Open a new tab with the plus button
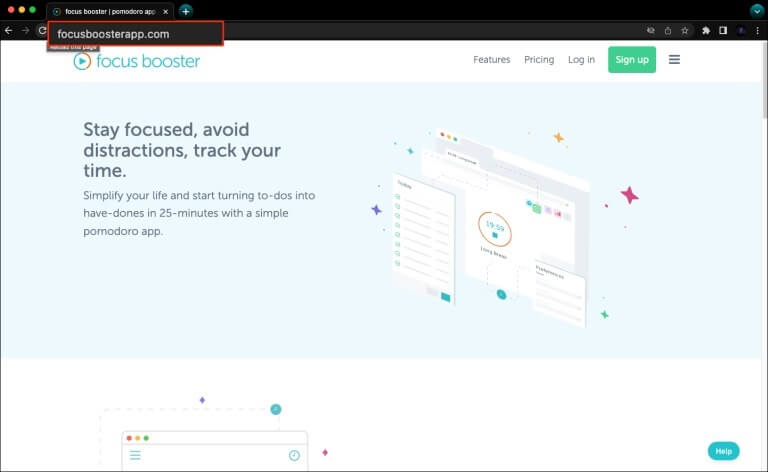 (x=186, y=11)
